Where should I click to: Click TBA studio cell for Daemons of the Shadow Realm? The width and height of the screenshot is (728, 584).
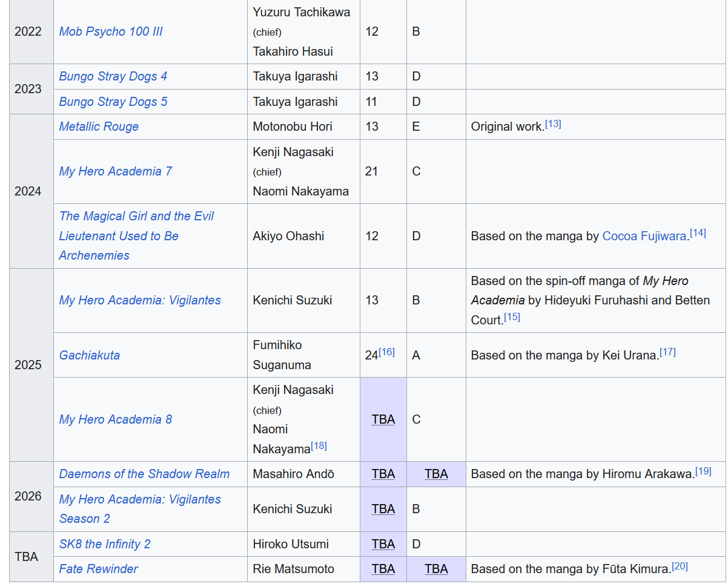[436, 474]
